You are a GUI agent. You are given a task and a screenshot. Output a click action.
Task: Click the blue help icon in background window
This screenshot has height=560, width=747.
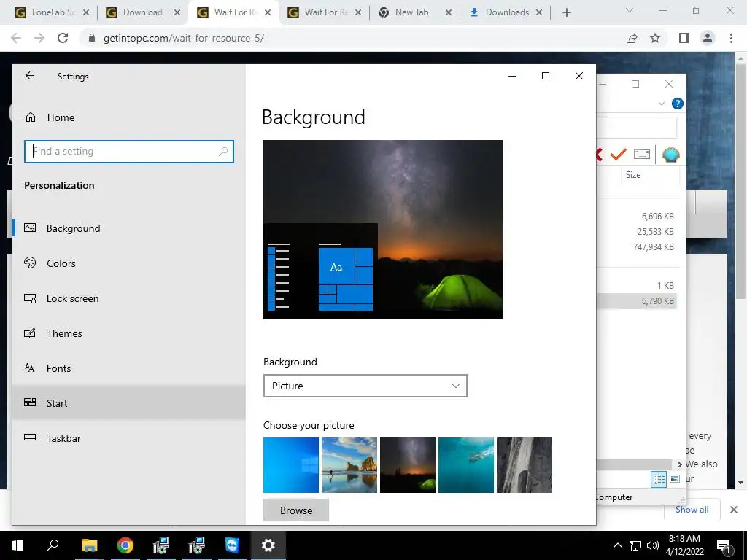click(677, 104)
